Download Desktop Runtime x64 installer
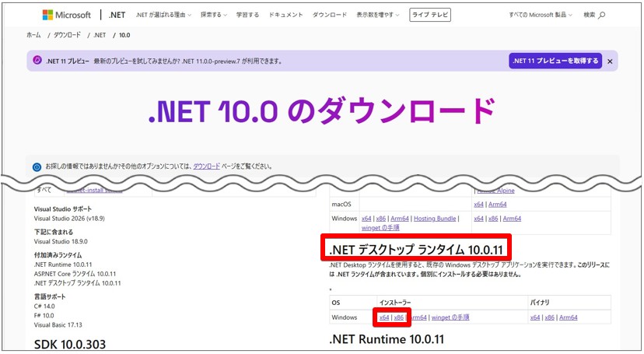The height and width of the screenshot is (354, 644). click(384, 317)
